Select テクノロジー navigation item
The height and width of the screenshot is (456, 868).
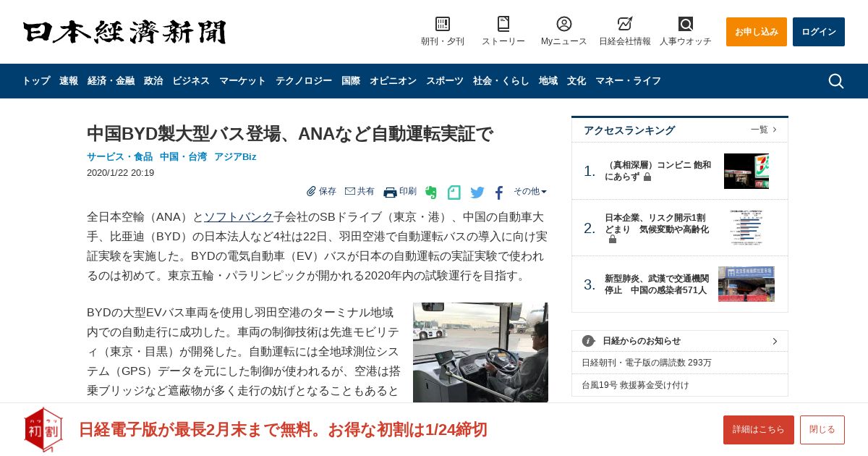(x=304, y=81)
